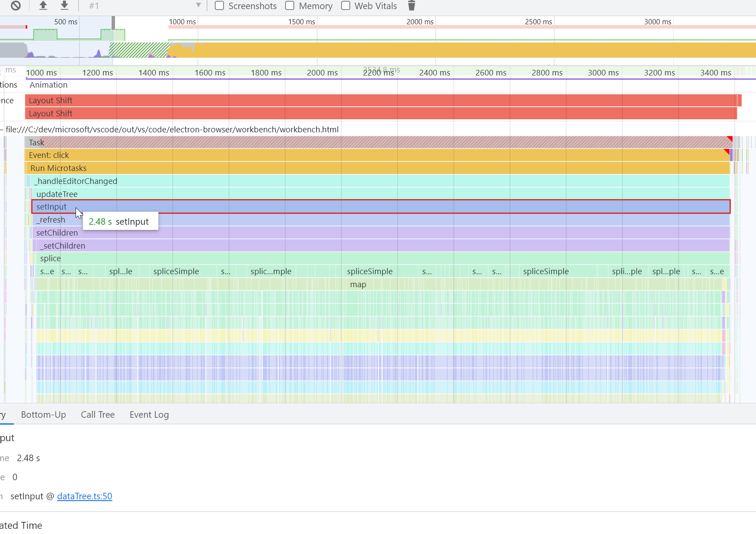Click the 2400 ms ruler mark

click(434, 73)
